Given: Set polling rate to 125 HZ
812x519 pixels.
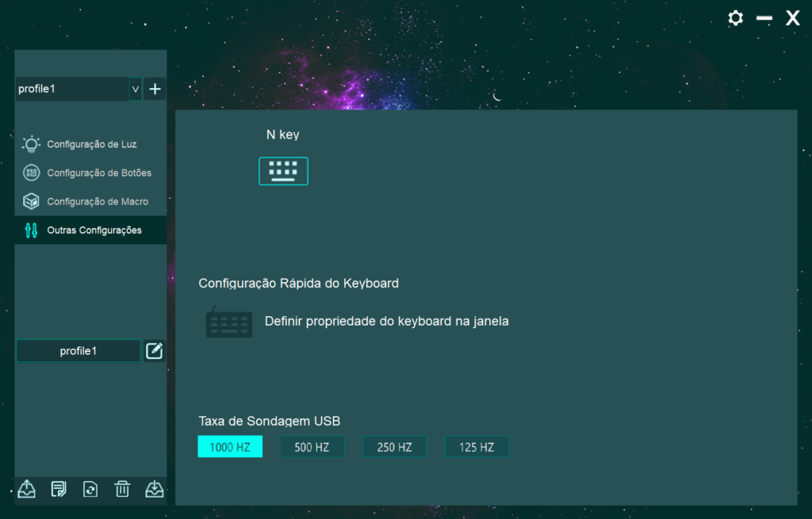Looking at the screenshot, I should [477, 447].
